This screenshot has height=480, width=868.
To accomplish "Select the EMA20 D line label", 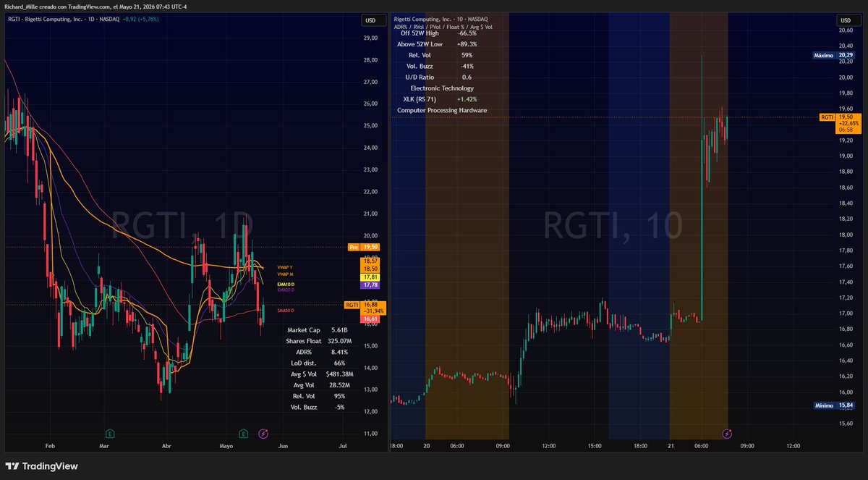I will tap(285, 290).
